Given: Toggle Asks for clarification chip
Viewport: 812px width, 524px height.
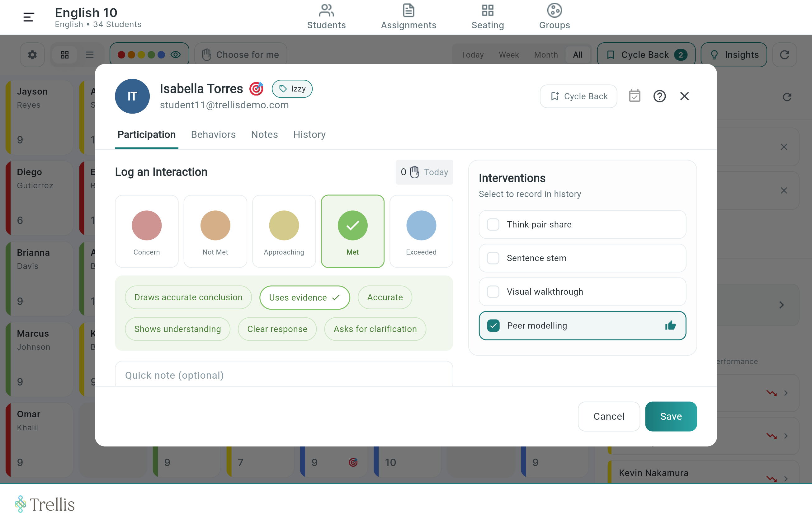Looking at the screenshot, I should click(x=375, y=329).
